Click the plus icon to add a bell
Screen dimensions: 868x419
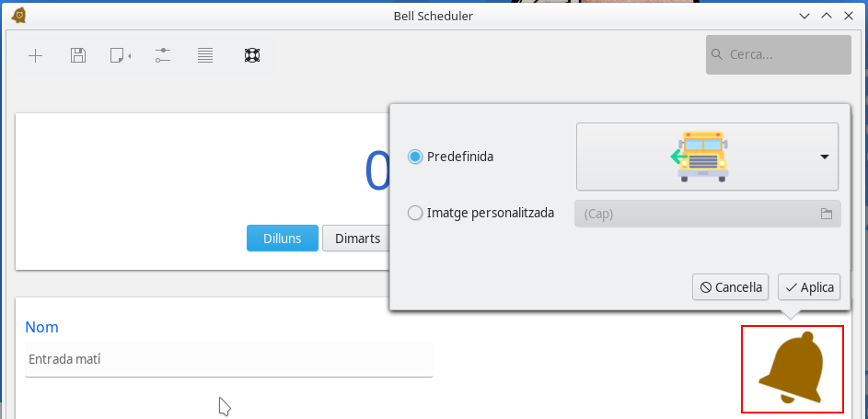(36, 56)
